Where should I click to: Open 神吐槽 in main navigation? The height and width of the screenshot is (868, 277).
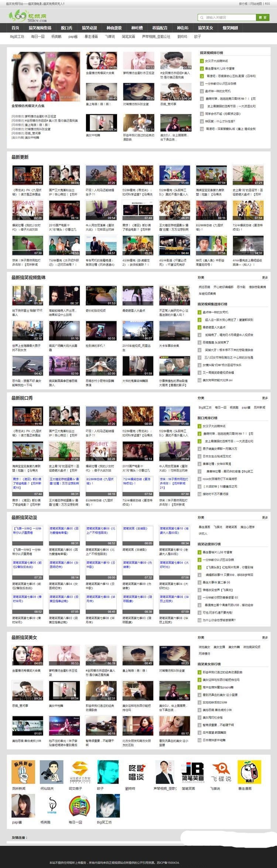coord(137,28)
